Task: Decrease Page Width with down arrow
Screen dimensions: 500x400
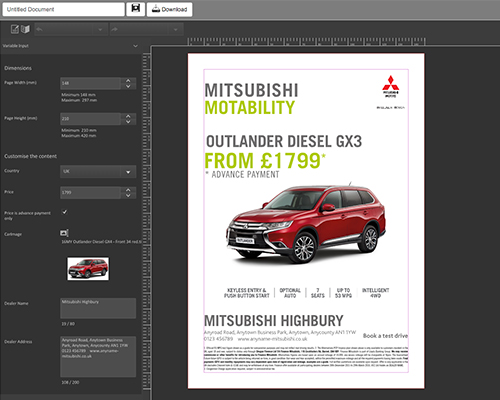Action: click(x=128, y=86)
